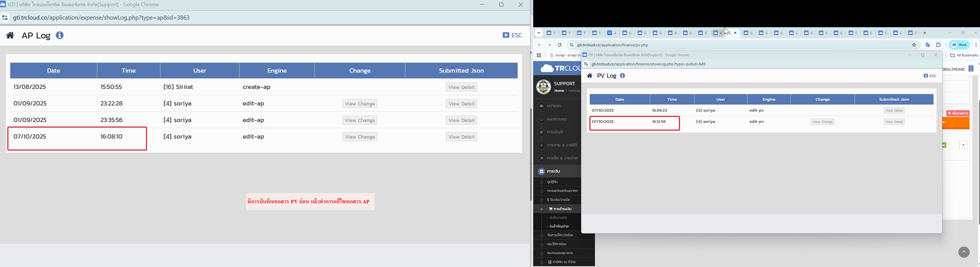Reload the page with the refresh icon
This screenshot has width=980, height=267.
tap(560, 45)
